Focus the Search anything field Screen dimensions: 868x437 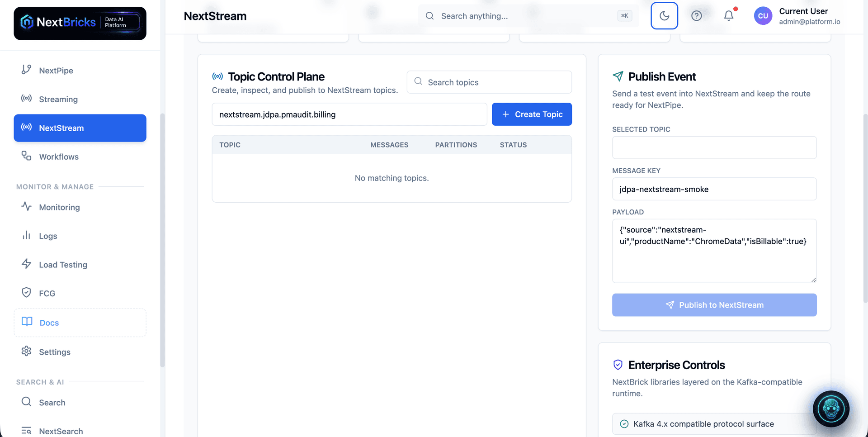click(x=528, y=16)
